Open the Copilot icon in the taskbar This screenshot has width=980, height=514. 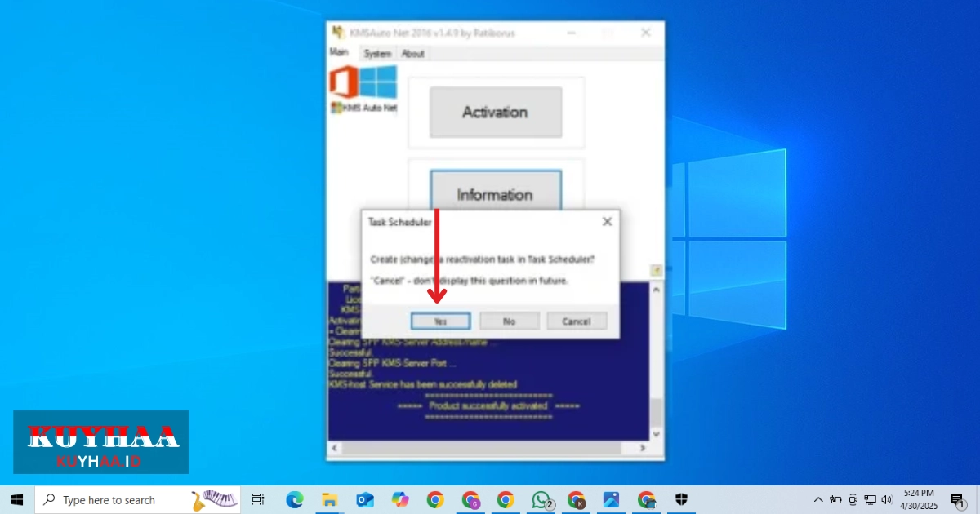(400, 500)
